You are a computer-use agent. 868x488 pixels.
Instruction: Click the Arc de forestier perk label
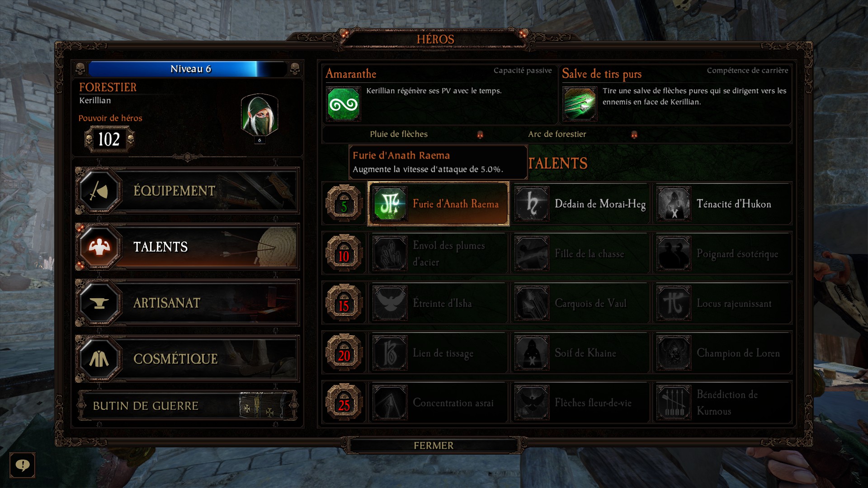[557, 134]
